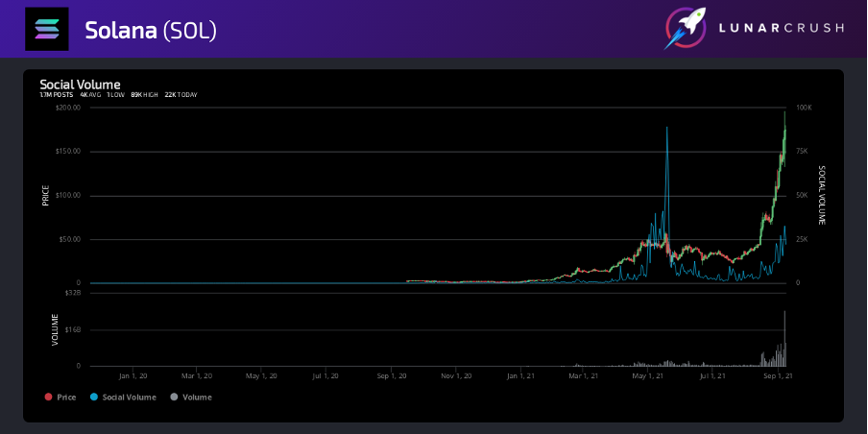Click the tall blue social volume spike peak

[666, 128]
